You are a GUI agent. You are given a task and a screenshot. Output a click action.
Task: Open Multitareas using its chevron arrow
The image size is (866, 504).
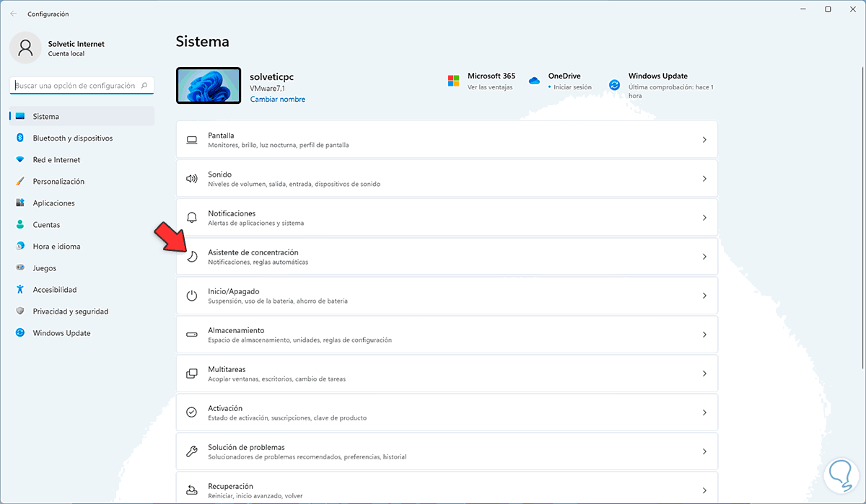click(704, 373)
